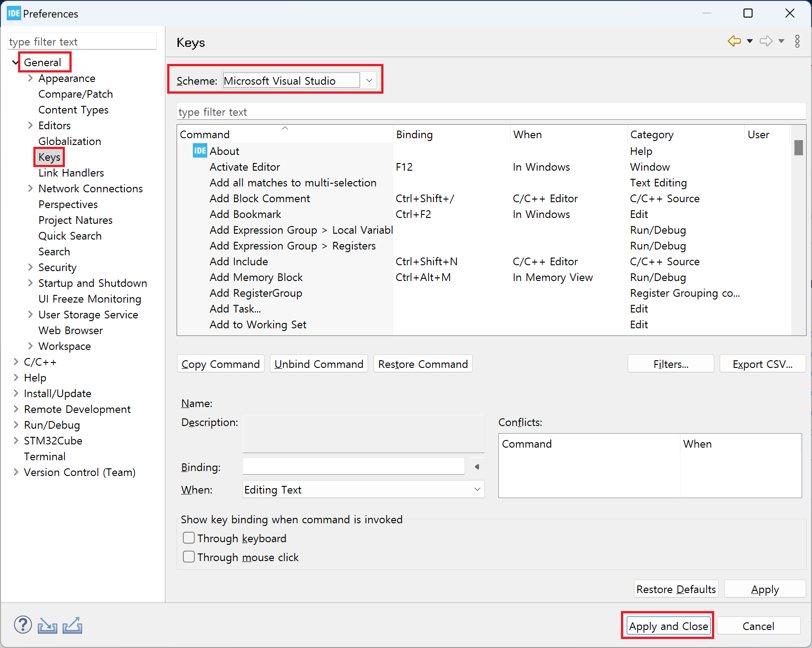Focus the keys filter text field
Image resolution: width=812 pixels, height=648 pixels.
491,112
